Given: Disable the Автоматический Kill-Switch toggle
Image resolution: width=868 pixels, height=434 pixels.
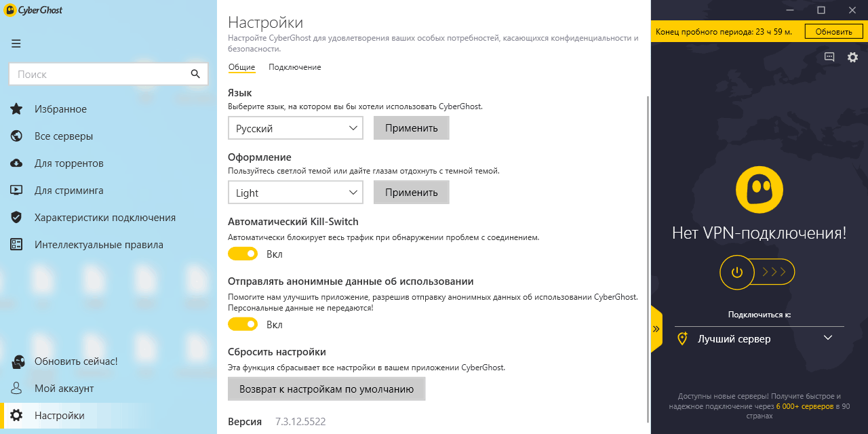Looking at the screenshot, I should coord(243,254).
